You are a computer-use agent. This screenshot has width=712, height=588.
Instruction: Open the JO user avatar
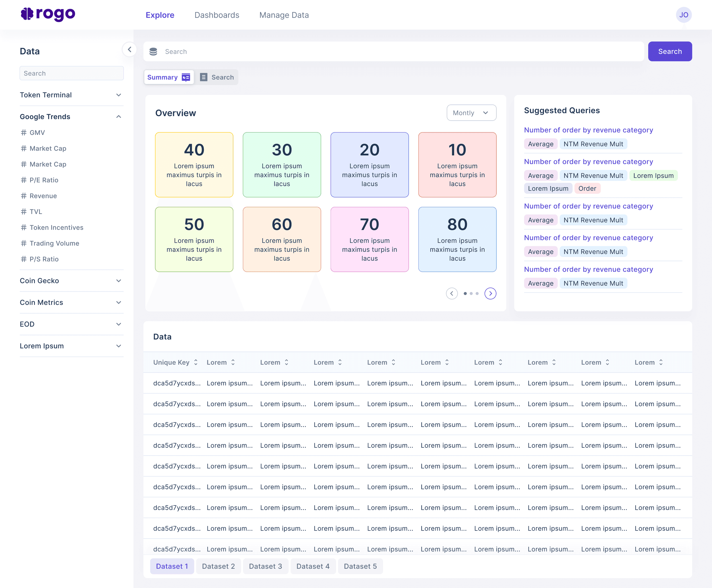click(x=684, y=15)
